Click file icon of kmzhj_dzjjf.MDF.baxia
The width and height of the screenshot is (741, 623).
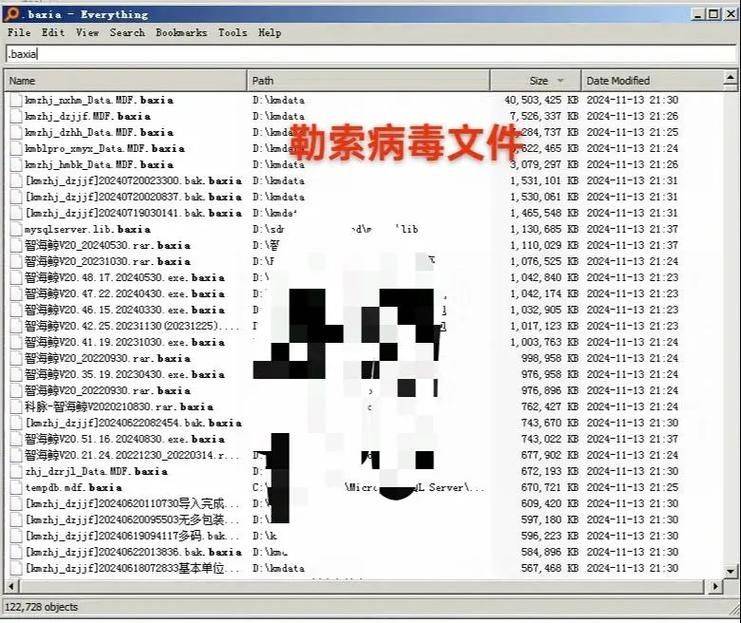(x=17, y=116)
